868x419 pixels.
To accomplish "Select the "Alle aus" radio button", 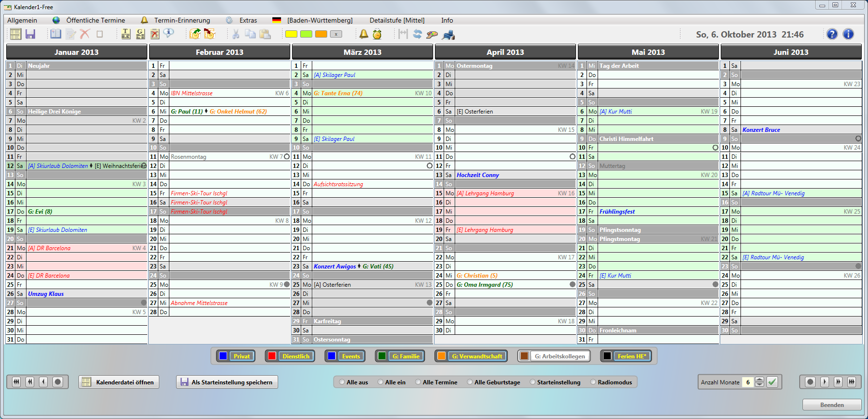I will pyautogui.click(x=342, y=382).
